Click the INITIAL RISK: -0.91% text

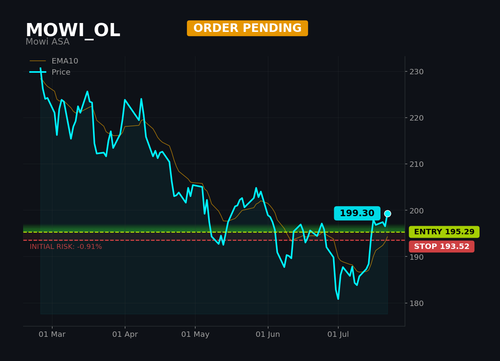click(x=66, y=247)
